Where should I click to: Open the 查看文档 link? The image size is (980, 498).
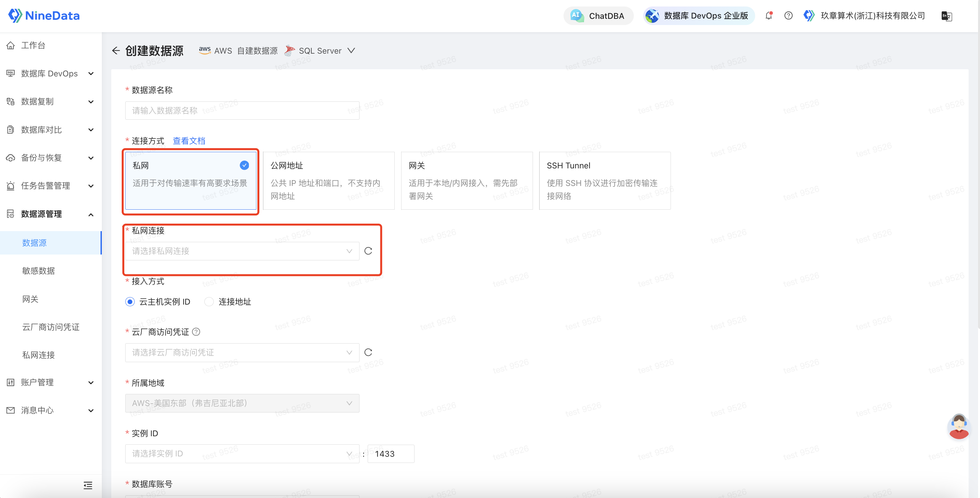click(189, 141)
